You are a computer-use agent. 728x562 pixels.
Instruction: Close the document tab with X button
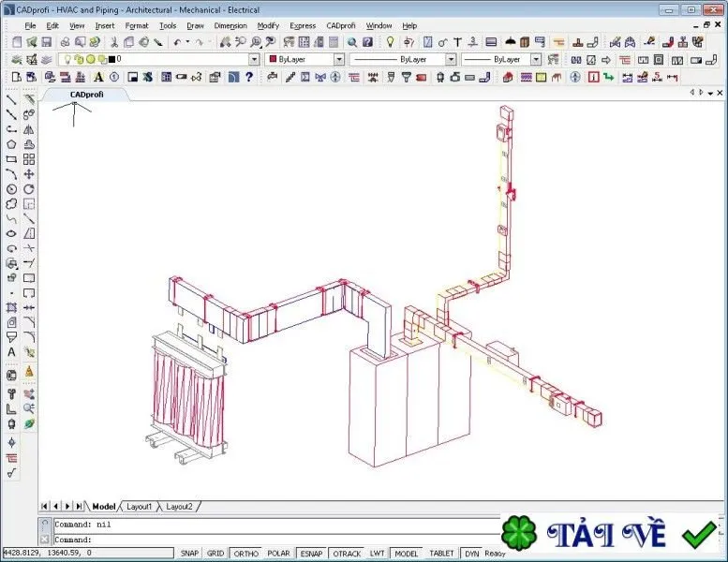[x=720, y=94]
